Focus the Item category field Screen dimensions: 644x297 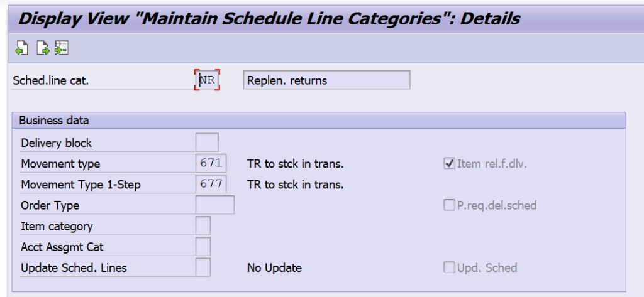tap(203, 226)
